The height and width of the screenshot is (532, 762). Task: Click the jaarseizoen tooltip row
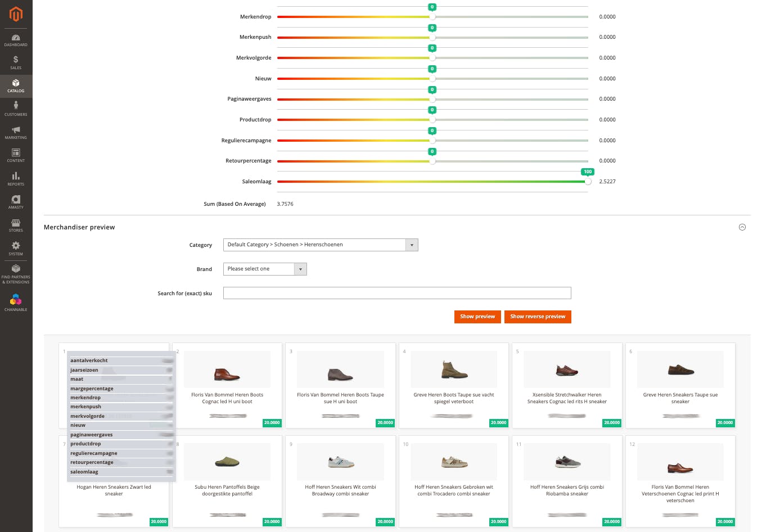pyautogui.click(x=121, y=370)
